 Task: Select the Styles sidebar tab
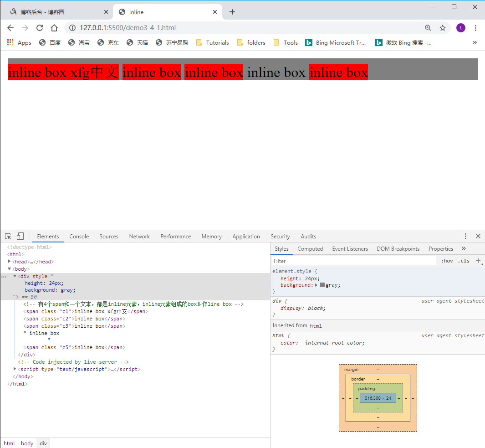pyautogui.click(x=281, y=249)
